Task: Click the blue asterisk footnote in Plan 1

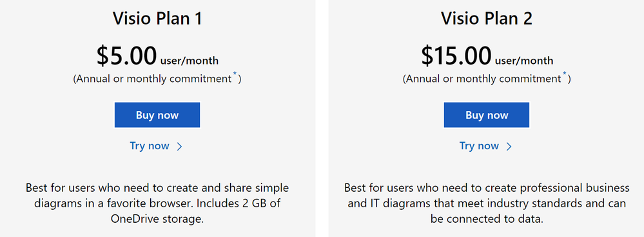Action: [235, 74]
